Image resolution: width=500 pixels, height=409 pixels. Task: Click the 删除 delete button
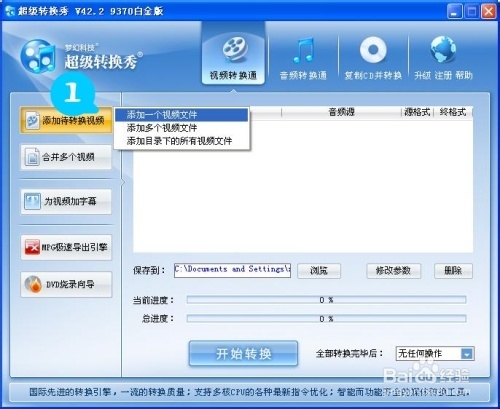pyautogui.click(x=453, y=271)
